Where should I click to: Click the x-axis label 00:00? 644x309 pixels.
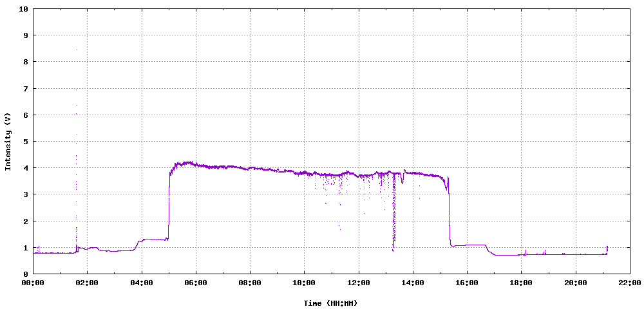33,283
